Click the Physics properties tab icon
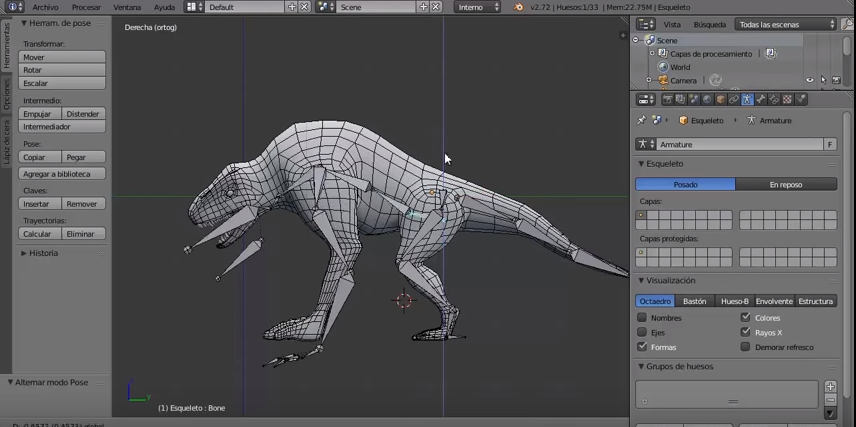Image resolution: width=856 pixels, height=427 pixels. [x=800, y=100]
